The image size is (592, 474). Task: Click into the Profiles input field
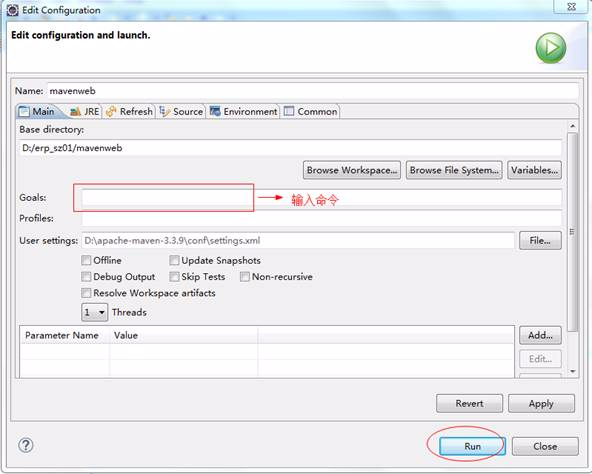click(321, 218)
